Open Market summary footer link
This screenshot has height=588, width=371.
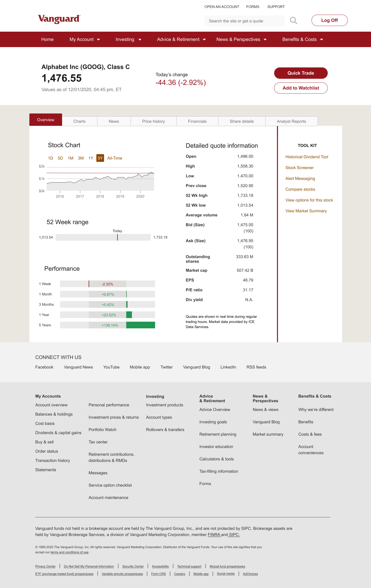[x=268, y=434]
